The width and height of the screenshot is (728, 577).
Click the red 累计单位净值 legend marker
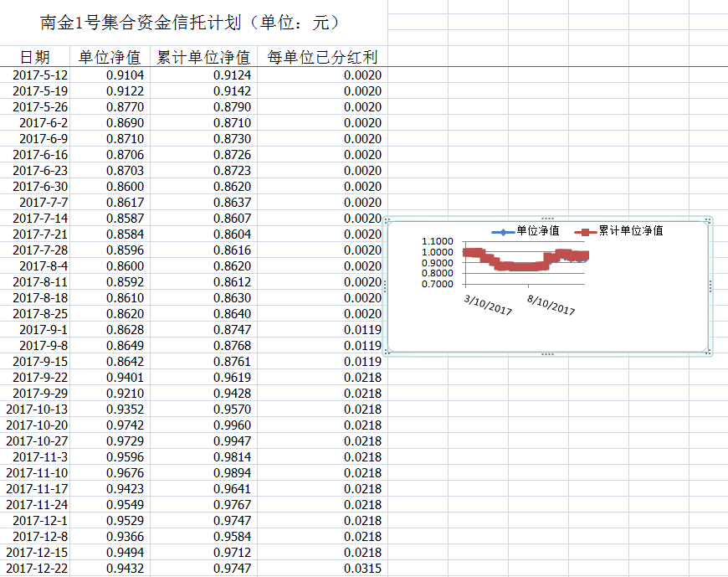pos(584,231)
